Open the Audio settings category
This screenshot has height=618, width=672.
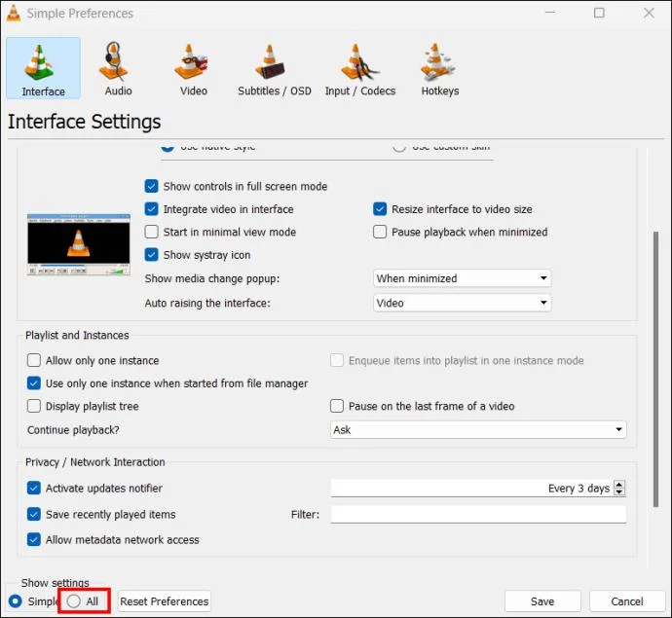(x=118, y=68)
